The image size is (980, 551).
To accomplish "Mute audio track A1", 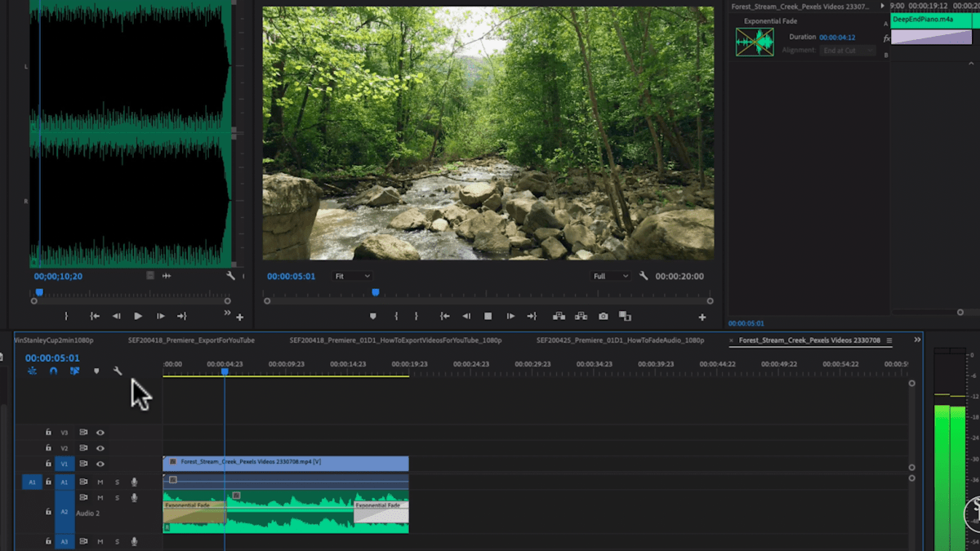I will [100, 482].
